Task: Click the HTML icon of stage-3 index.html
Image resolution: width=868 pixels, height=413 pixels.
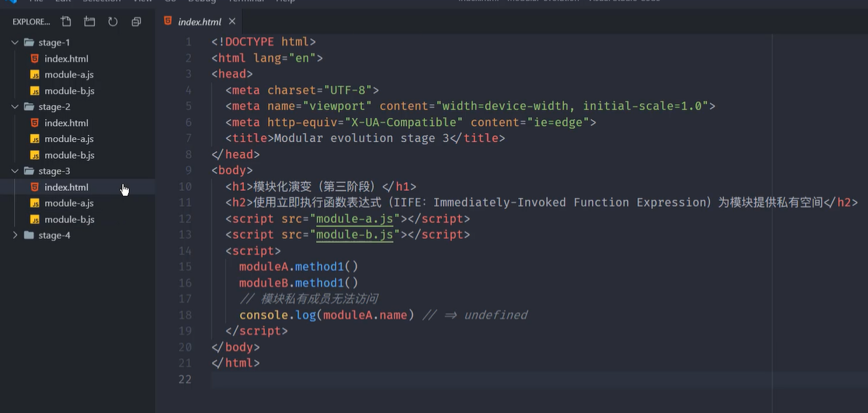Action: pyautogui.click(x=35, y=187)
